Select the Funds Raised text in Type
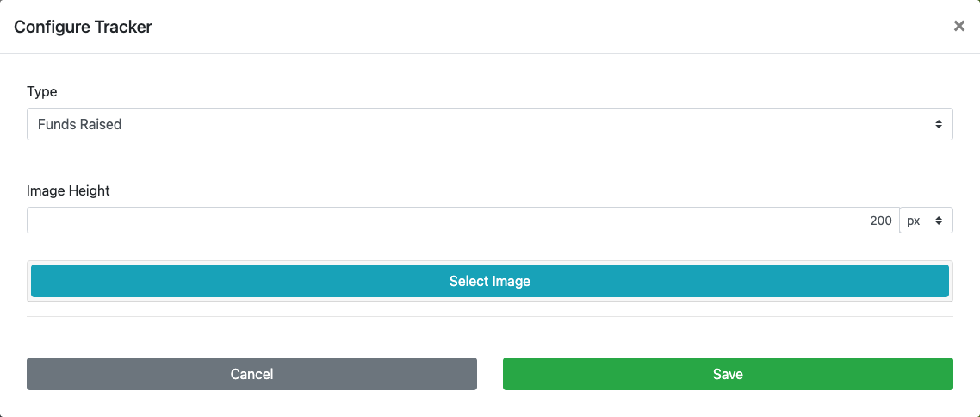 [79, 124]
